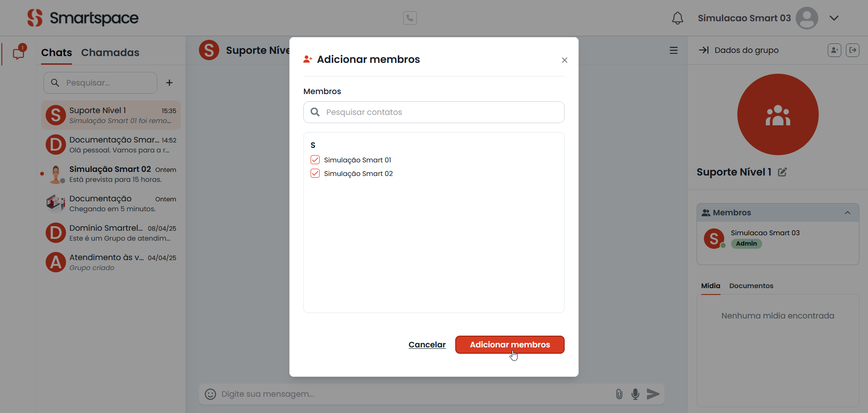
Task: Close the Adicionar membros dialog
Action: pos(564,60)
